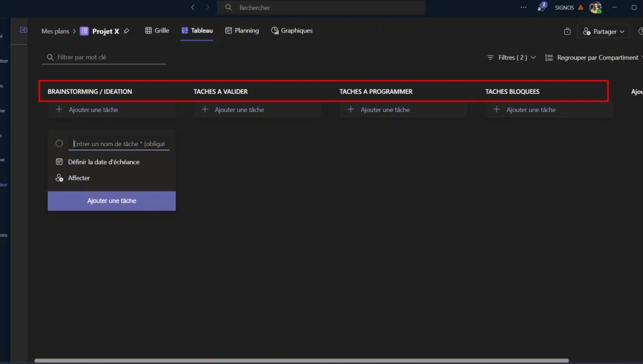Viewport: 643px width, 364px height.
Task: Click the user profile avatar
Action: 595,8
